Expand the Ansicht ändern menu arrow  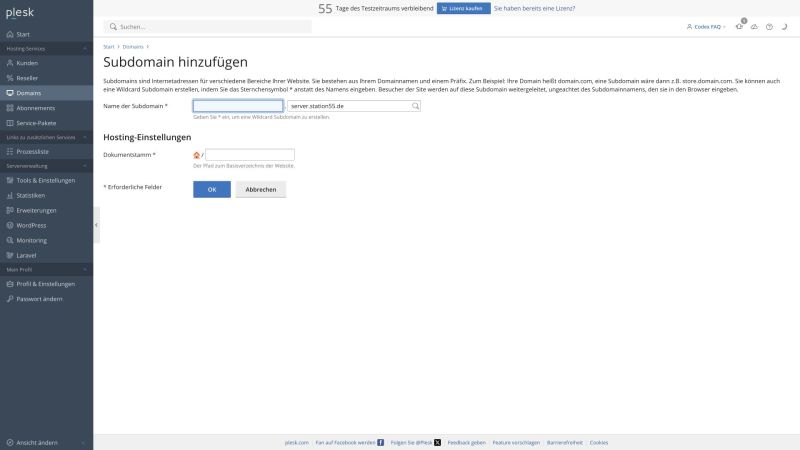[x=83, y=442]
